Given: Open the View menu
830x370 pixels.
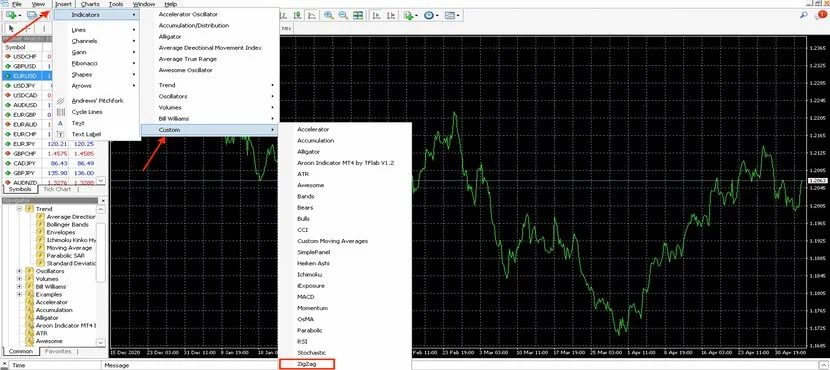Looking at the screenshot, I should [x=38, y=4].
